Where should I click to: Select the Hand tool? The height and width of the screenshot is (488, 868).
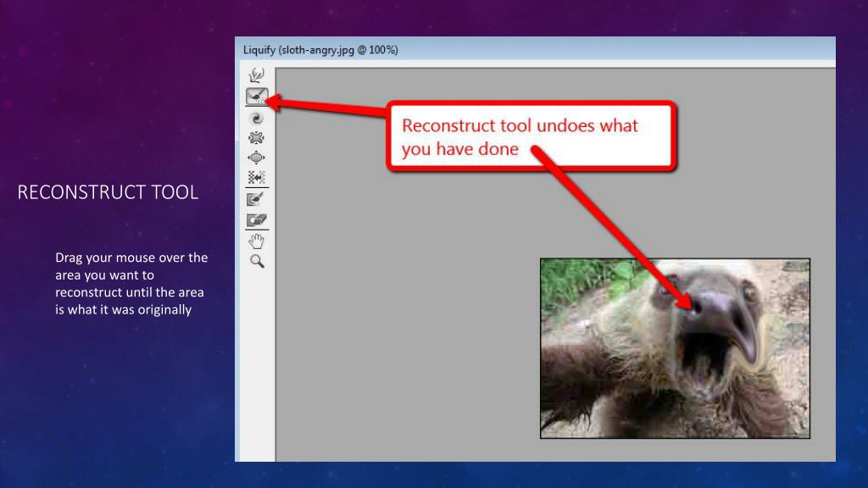tap(256, 241)
